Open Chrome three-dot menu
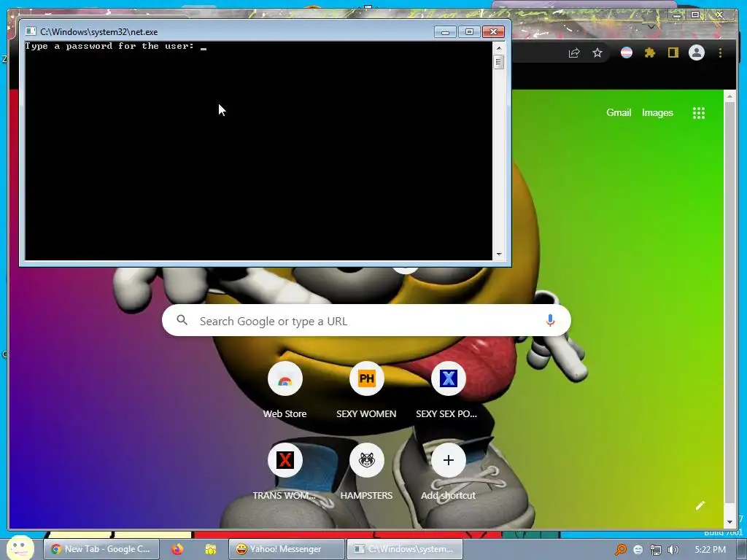Viewport: 747px width, 560px height. 720,52
